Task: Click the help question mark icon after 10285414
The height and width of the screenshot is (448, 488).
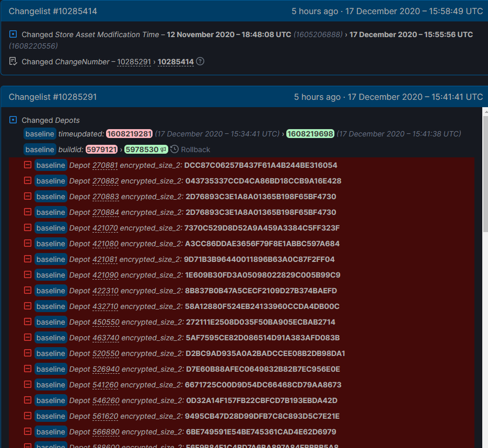Action: pyautogui.click(x=200, y=62)
